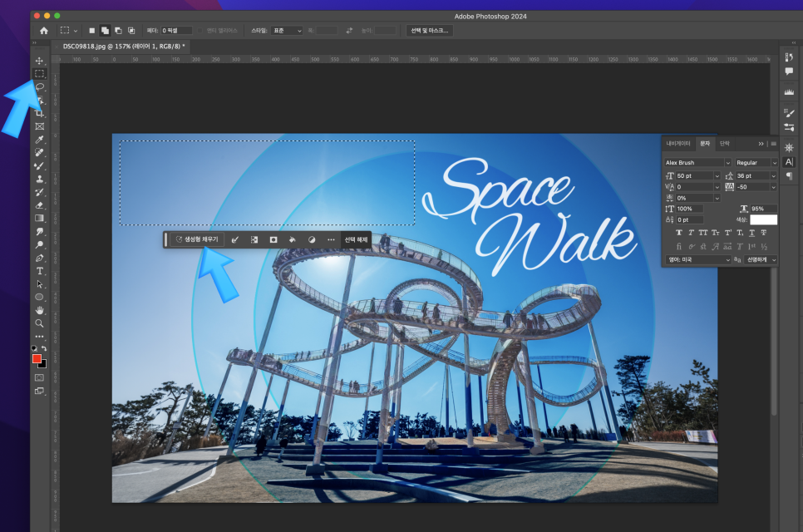
Task: Select the Eyedropper tool
Action: click(39, 140)
